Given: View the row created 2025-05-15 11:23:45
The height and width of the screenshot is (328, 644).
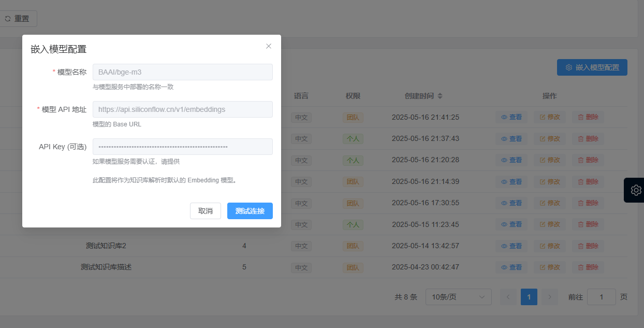Looking at the screenshot, I should [x=511, y=224].
